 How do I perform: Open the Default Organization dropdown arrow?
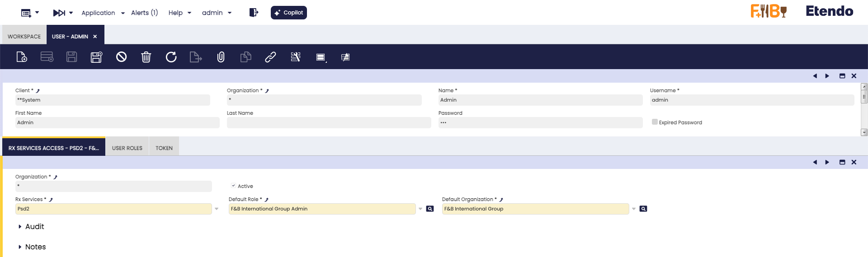(x=634, y=209)
